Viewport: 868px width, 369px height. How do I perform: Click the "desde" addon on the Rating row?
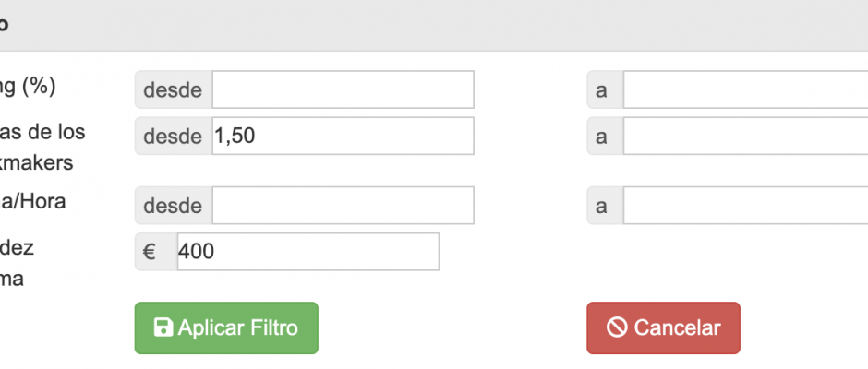[173, 89]
